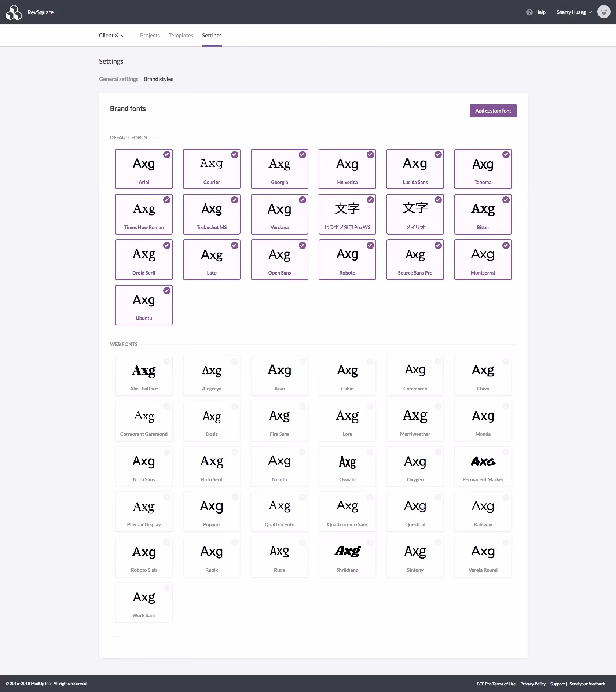Uncheck the Georgia font checkmark
Viewport: 616px width, 692px height.
302,155
